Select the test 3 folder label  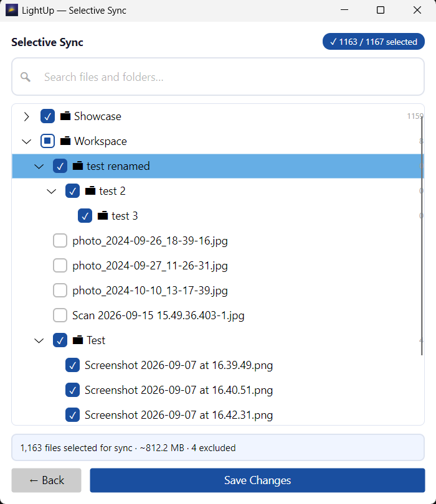(125, 216)
